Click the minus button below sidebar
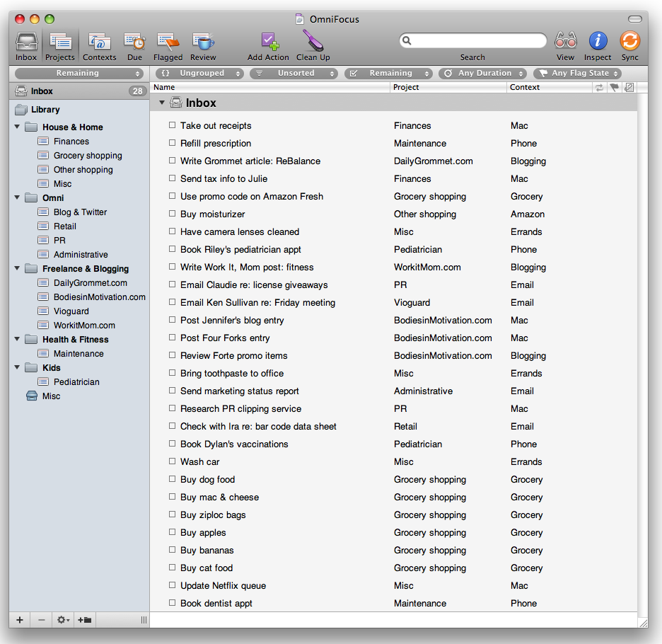The width and height of the screenshot is (662, 644). [x=41, y=619]
